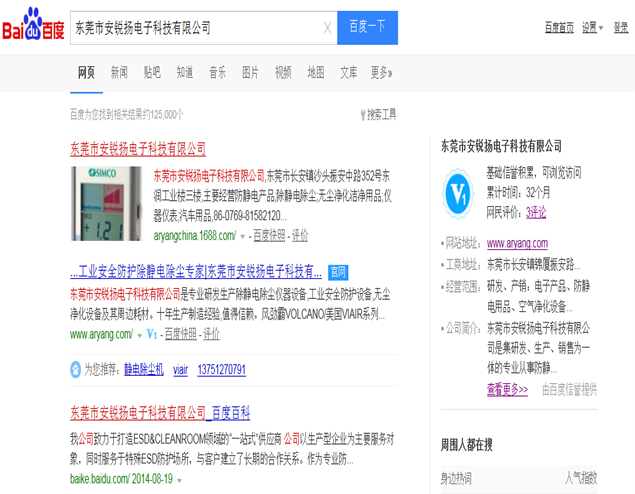Click the result count text 约125,000个
Screen dimensions: 635x494
coord(164,115)
